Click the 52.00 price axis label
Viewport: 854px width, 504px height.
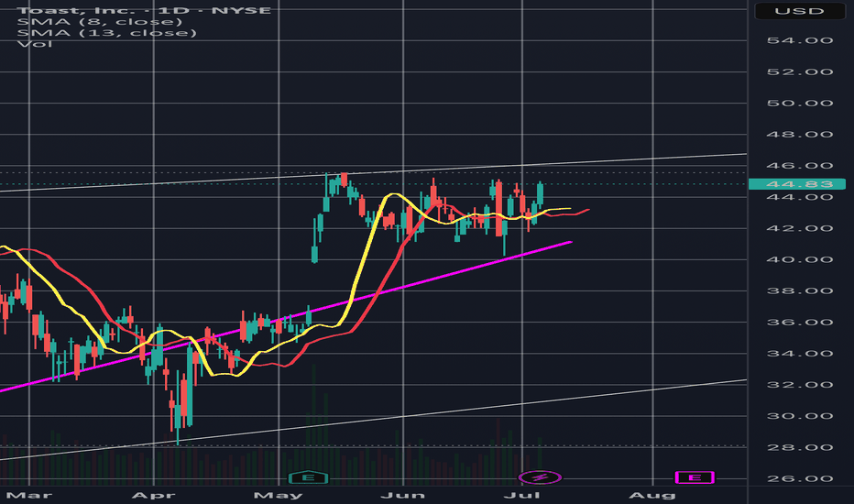[800, 71]
